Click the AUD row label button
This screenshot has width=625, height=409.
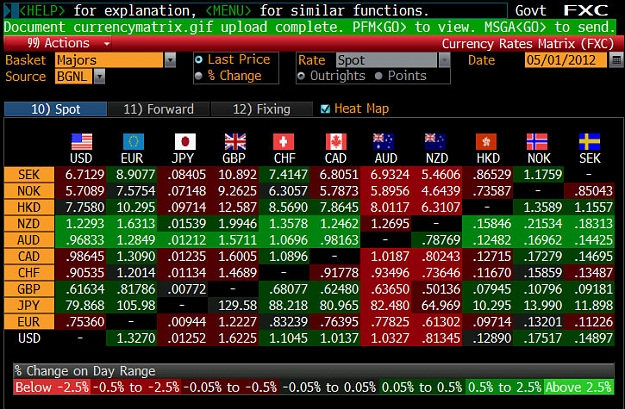(29, 240)
